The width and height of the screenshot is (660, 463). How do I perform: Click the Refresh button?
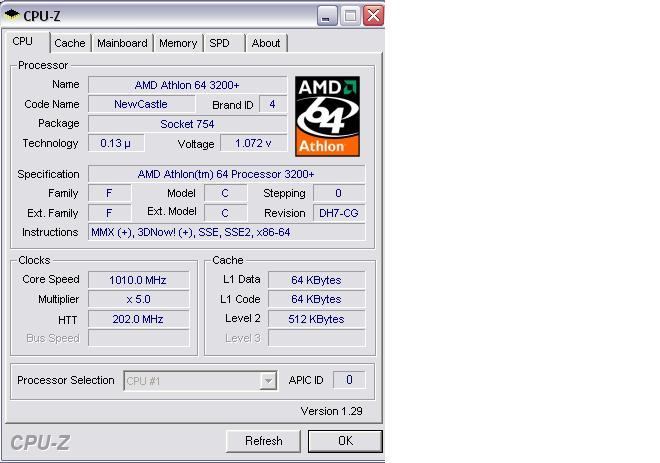[263, 441]
